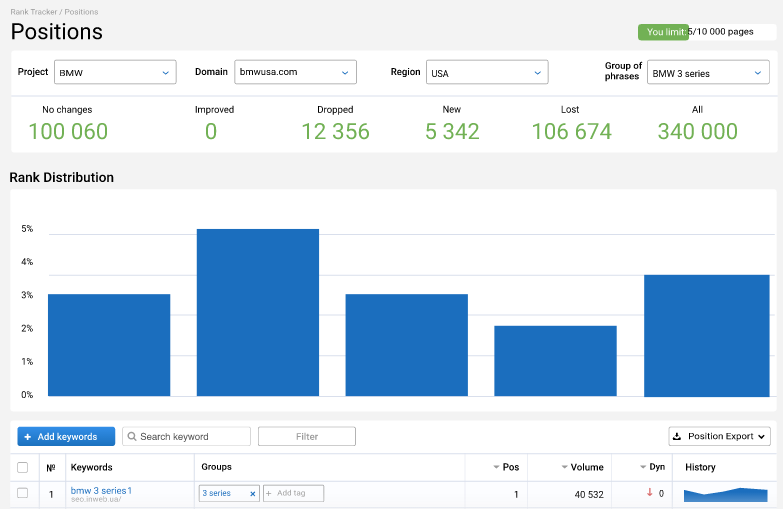Tick the select-all checkbox in table header
This screenshot has height=509, width=783.
22,468
